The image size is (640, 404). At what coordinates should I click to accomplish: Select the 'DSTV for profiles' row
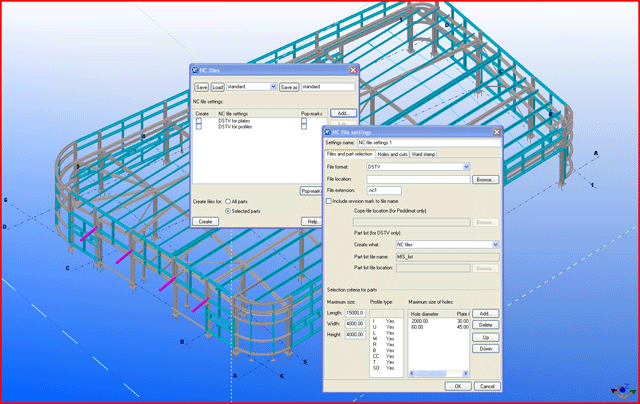click(x=259, y=127)
